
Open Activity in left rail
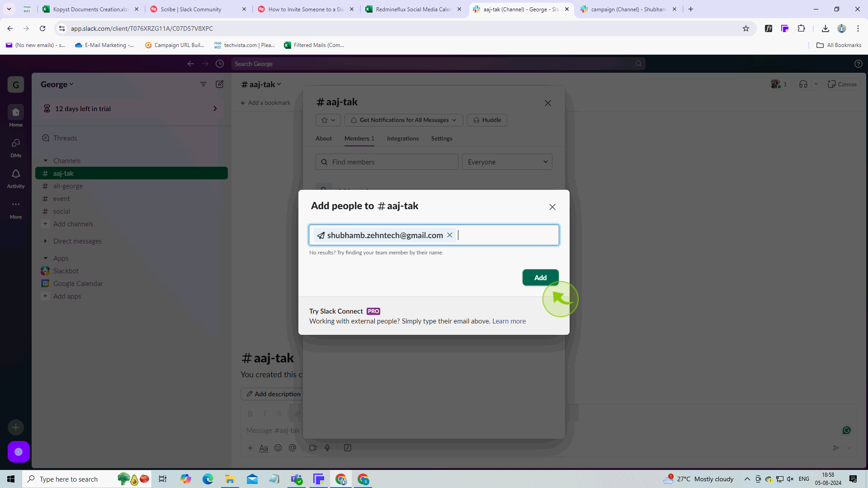tap(16, 178)
